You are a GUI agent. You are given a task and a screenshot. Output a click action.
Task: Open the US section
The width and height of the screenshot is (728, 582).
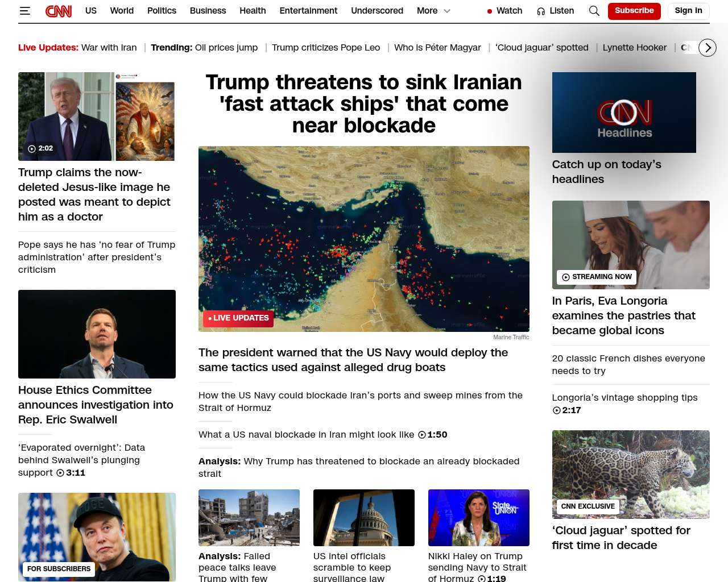(x=91, y=11)
